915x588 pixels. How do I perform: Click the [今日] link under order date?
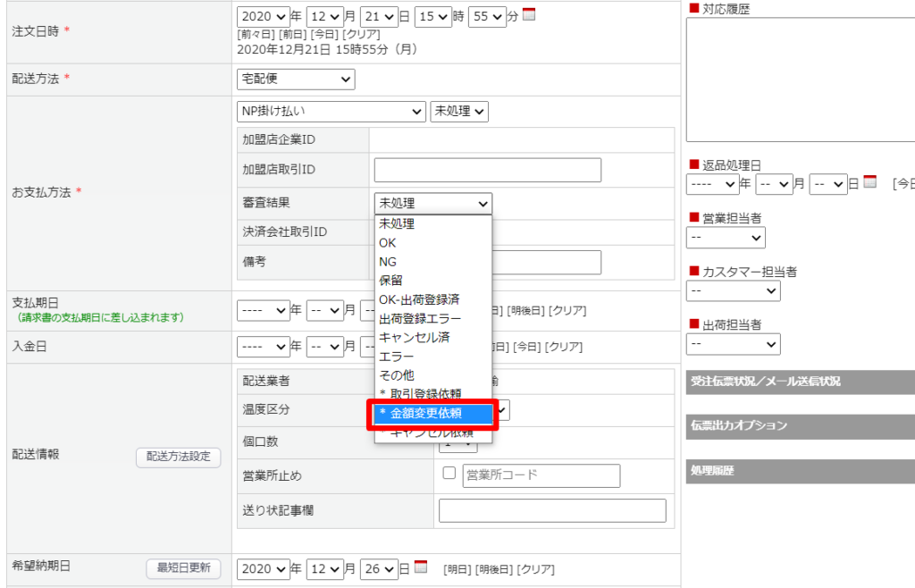(325, 35)
